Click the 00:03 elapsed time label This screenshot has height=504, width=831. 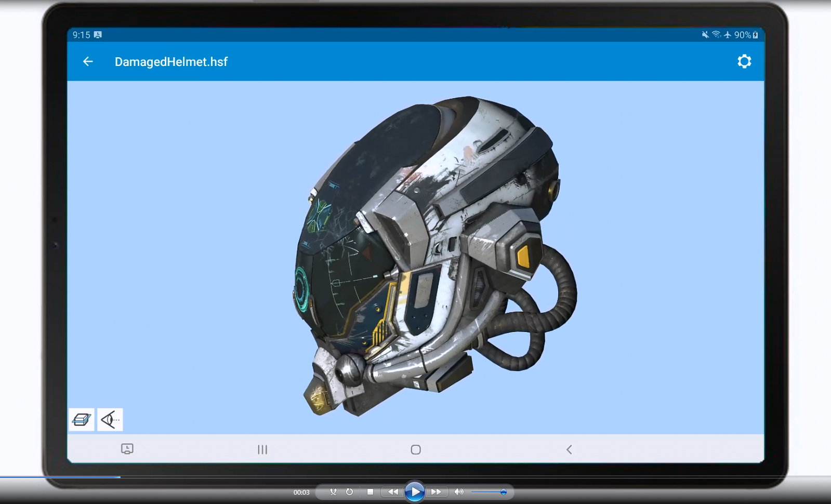point(301,492)
